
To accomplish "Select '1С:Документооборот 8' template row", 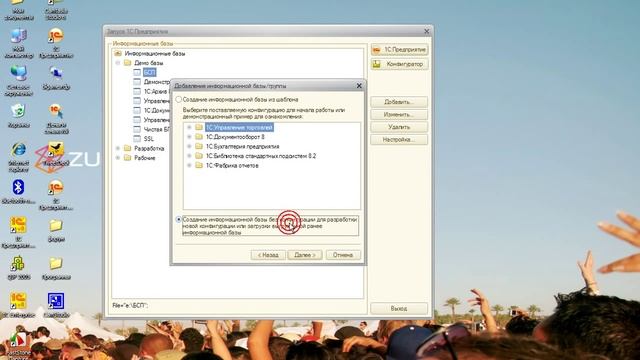I will coord(235,137).
